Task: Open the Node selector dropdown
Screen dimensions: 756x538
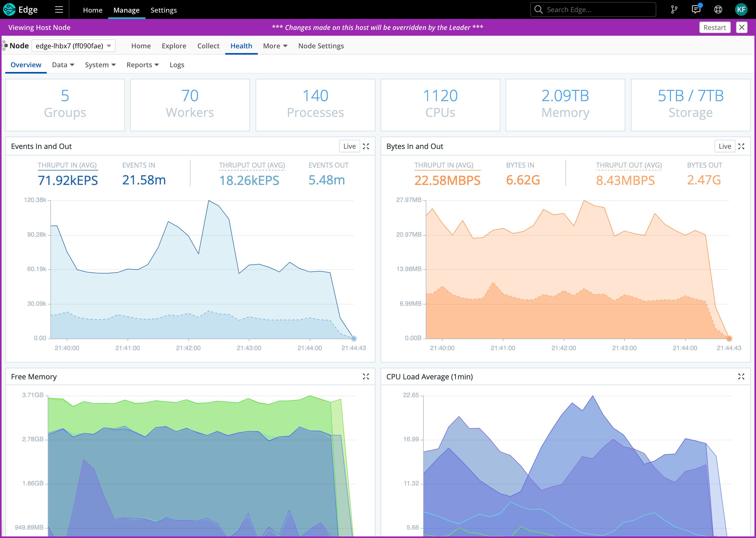Action: click(x=73, y=46)
